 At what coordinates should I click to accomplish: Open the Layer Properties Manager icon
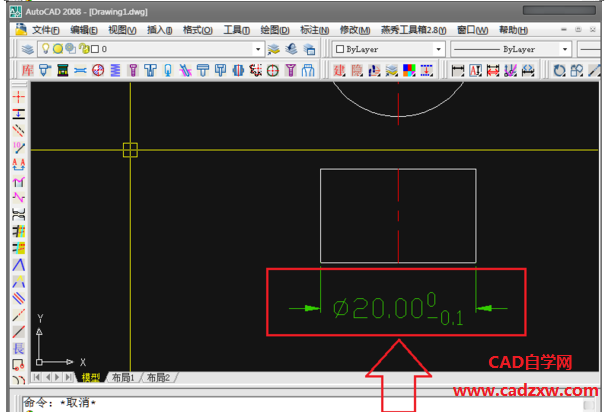27,49
